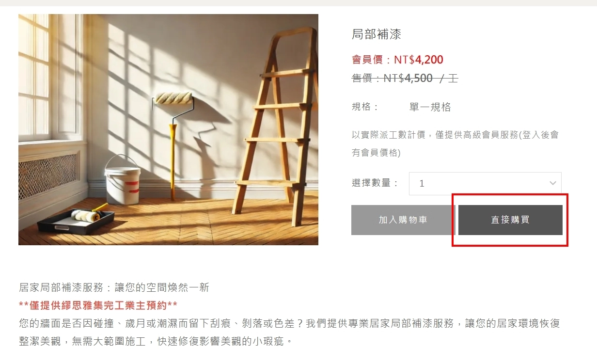Click the black paint tray on floor
The width and height of the screenshot is (597, 364).
pos(76,222)
